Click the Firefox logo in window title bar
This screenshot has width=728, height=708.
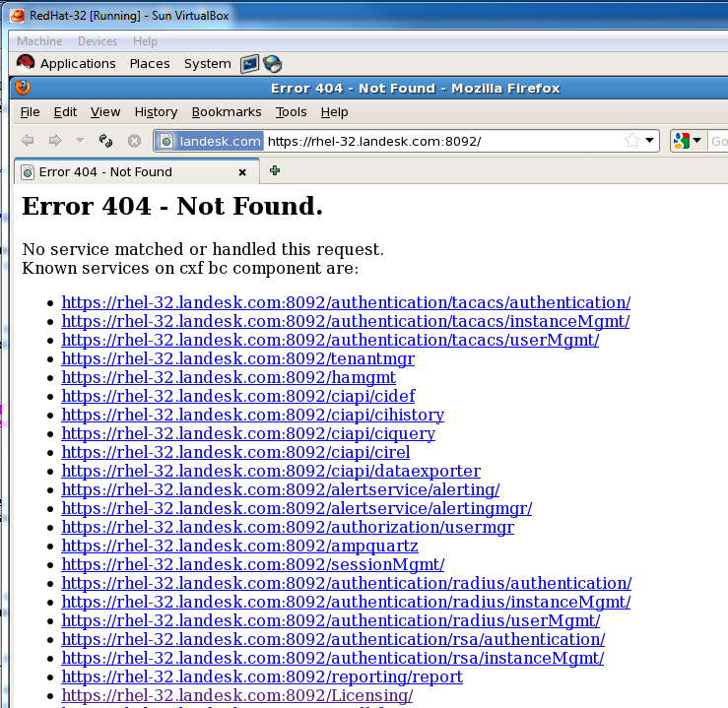pyautogui.click(x=23, y=88)
